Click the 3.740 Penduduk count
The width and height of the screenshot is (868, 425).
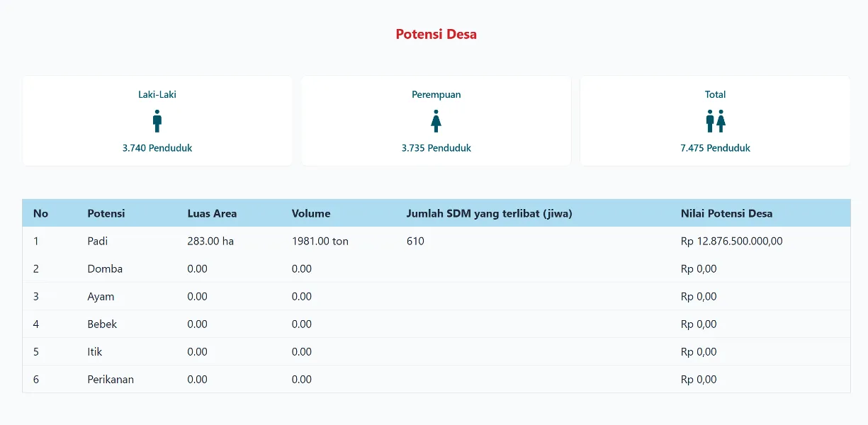click(157, 148)
